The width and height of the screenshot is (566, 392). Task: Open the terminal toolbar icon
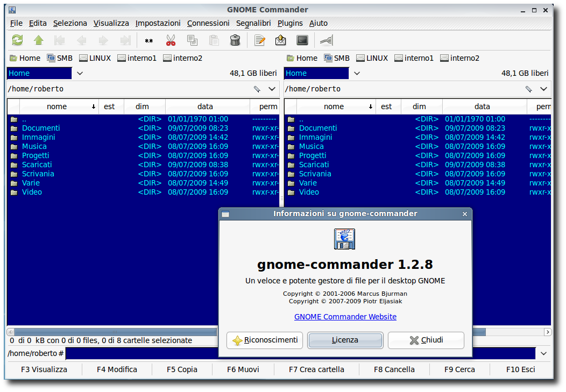(x=302, y=40)
